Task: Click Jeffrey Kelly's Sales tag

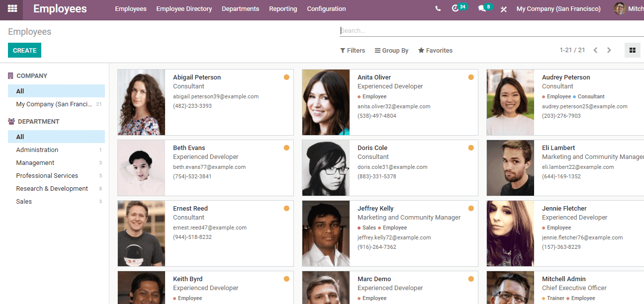Action: (x=367, y=228)
